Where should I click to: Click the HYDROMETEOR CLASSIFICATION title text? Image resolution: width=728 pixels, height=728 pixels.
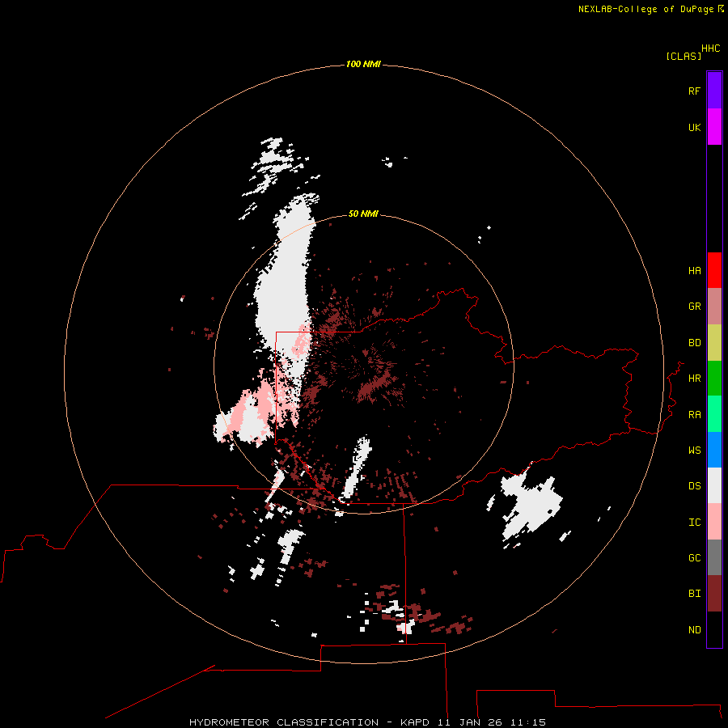[x=284, y=722]
